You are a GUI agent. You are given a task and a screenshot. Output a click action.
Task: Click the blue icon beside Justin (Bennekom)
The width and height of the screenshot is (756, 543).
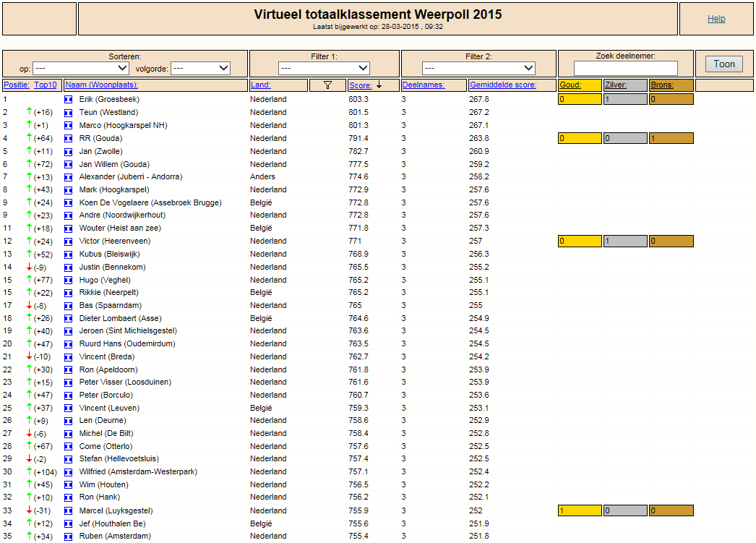pos(69,267)
